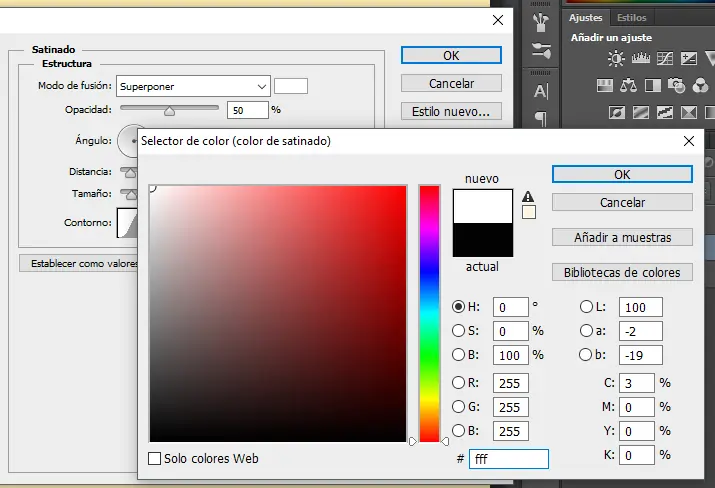Click the satin color swatch beside Superponer
This screenshot has width=715, height=488.
click(x=290, y=86)
